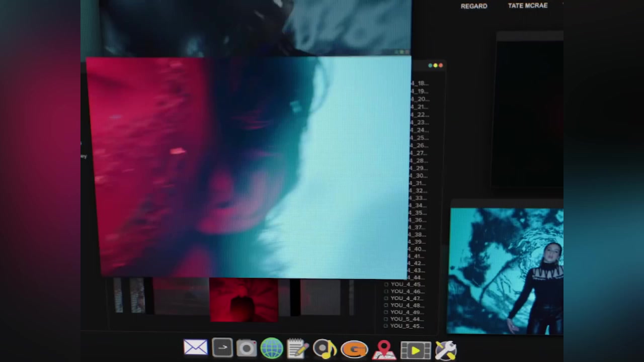Click the red button on file list window
The height and width of the screenshot is (362, 644).
[441, 65]
